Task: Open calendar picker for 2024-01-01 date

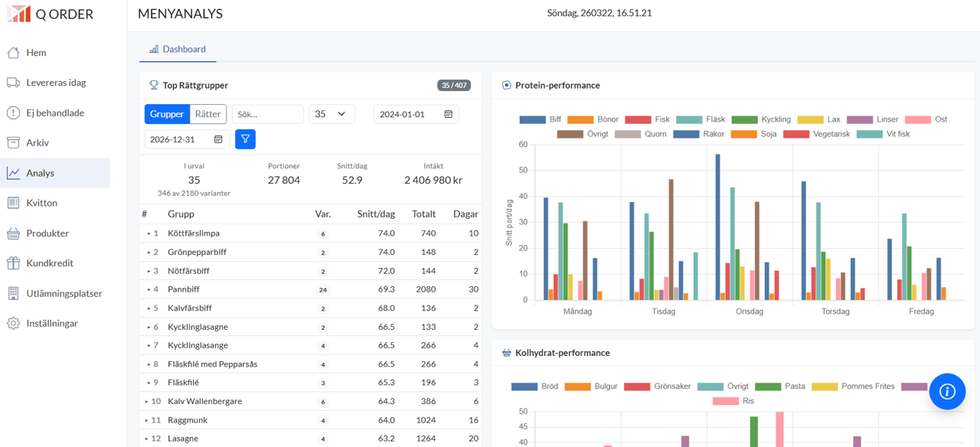Action: 449,114
